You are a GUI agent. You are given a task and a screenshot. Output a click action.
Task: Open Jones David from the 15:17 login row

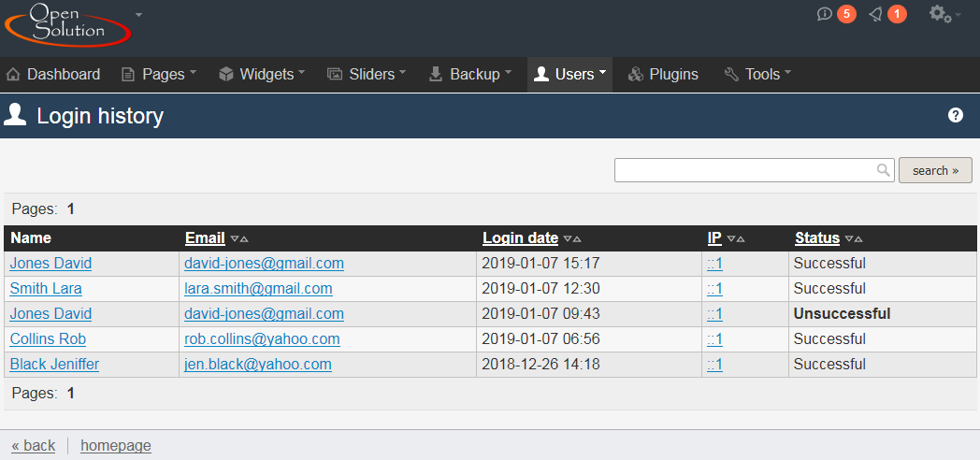pos(50,264)
